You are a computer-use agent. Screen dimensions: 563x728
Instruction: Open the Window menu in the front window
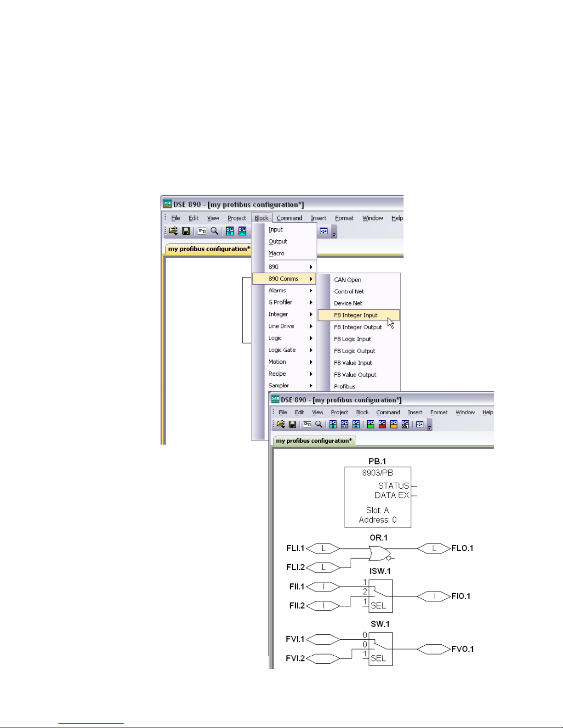[x=465, y=412]
